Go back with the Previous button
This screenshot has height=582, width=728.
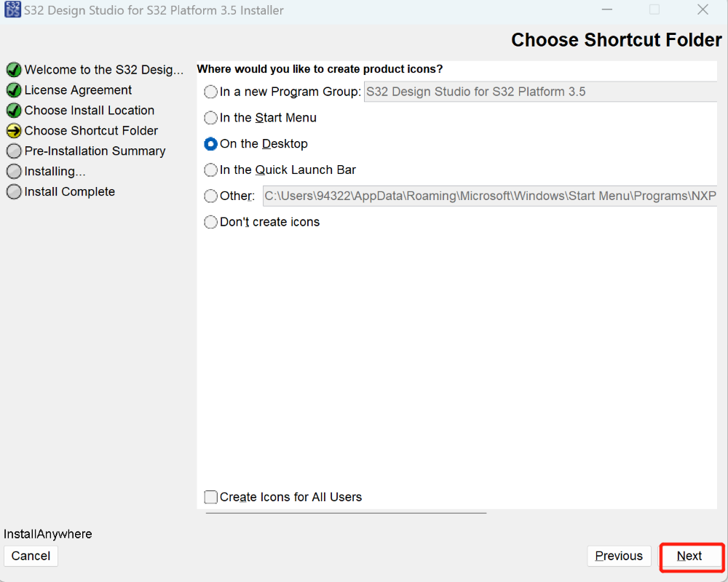[619, 556]
